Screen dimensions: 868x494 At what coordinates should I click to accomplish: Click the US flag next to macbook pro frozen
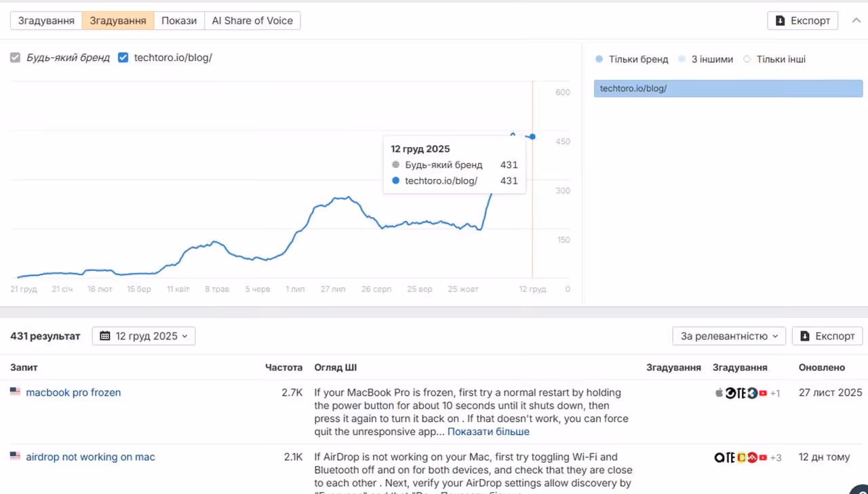pos(15,392)
